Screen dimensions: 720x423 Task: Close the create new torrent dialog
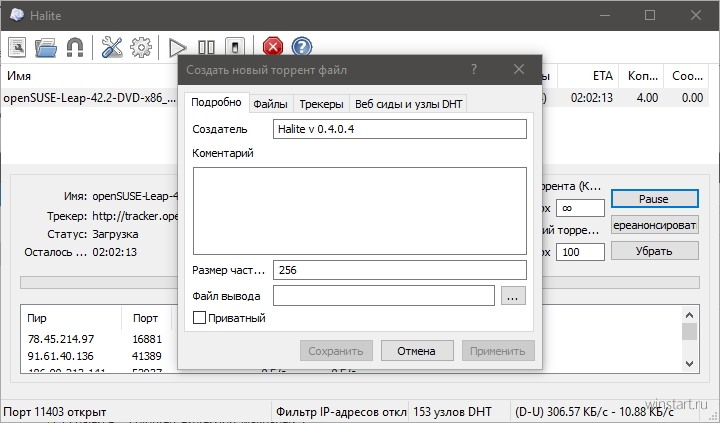pyautogui.click(x=519, y=69)
